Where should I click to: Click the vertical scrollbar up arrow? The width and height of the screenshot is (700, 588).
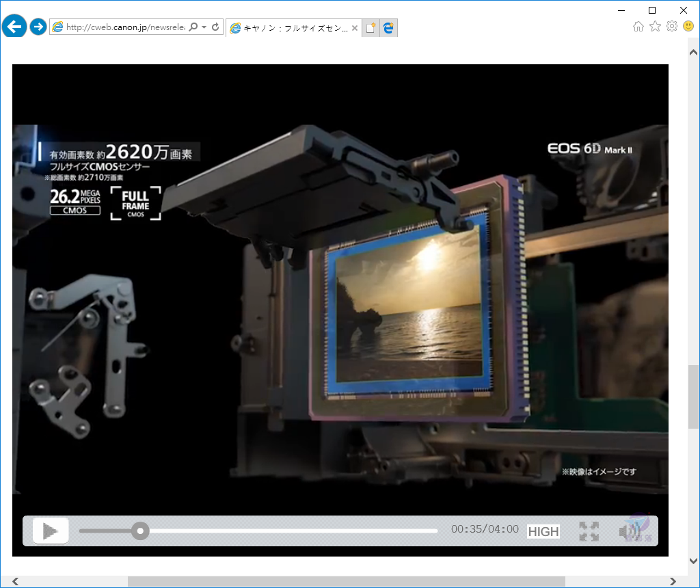(x=693, y=52)
